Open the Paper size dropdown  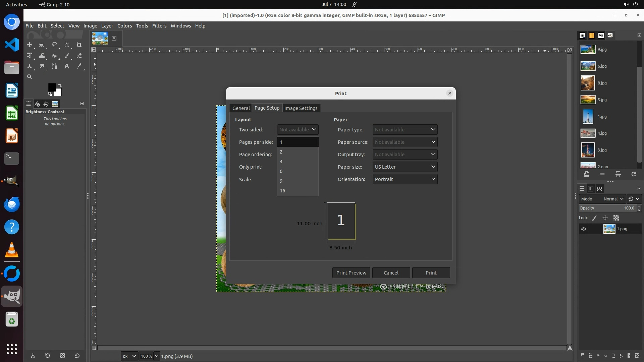(x=405, y=167)
